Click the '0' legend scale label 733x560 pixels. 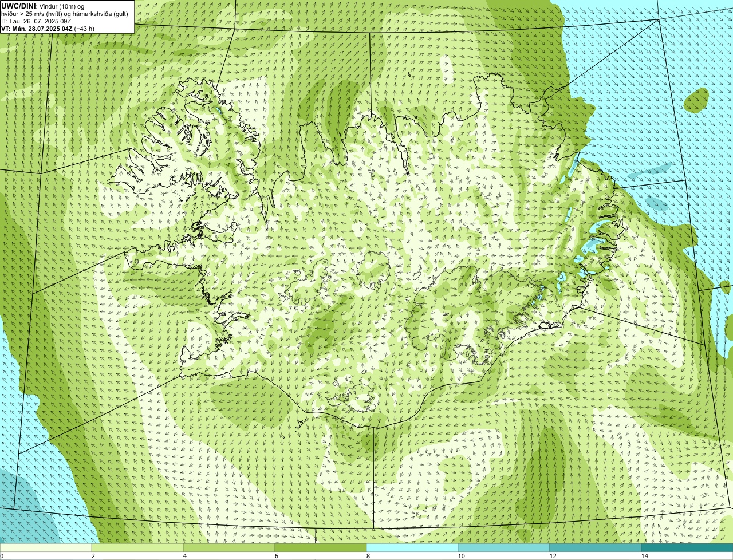[2, 556]
